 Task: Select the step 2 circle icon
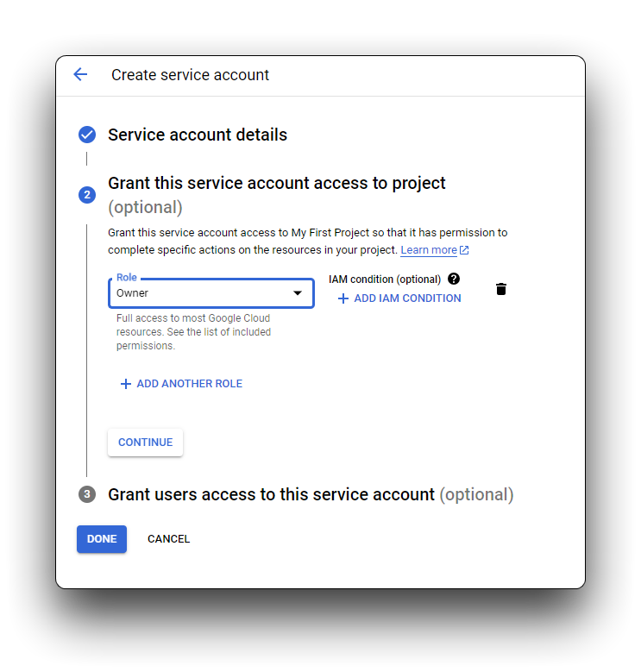pos(87,195)
